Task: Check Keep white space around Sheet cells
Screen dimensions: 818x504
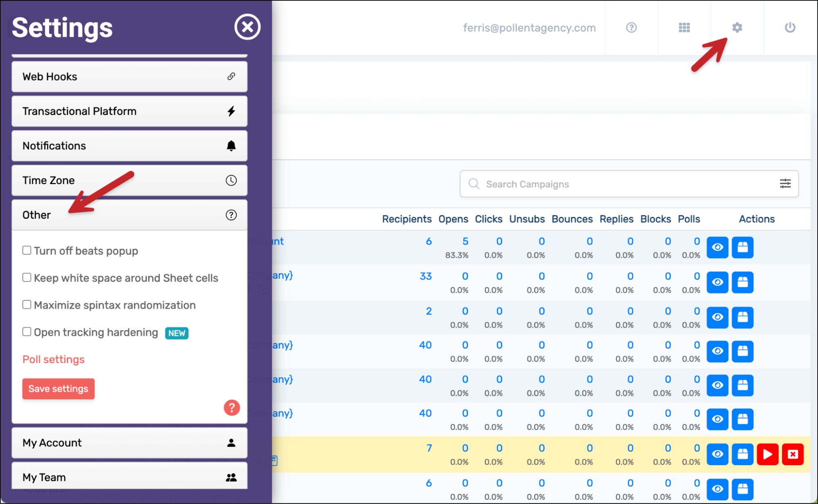Action: pyautogui.click(x=27, y=277)
